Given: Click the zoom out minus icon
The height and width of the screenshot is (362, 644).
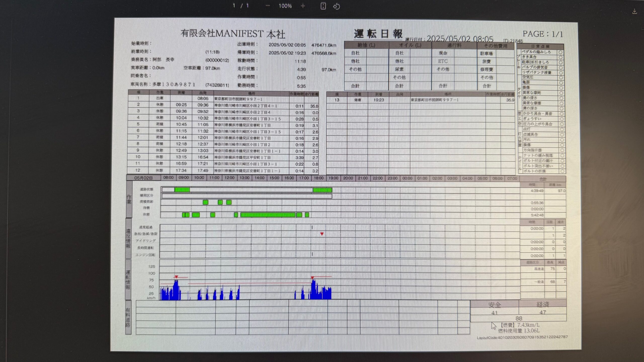Looking at the screenshot, I should [268, 6].
